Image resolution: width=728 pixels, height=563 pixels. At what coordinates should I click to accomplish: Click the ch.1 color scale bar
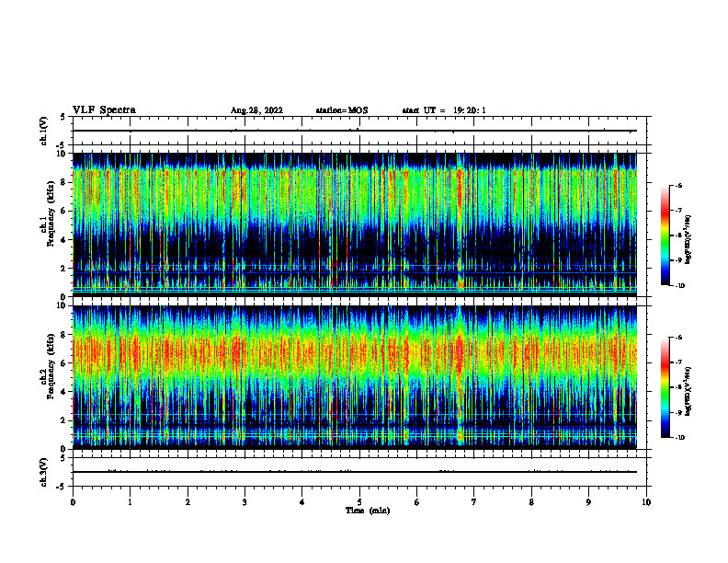665,236
